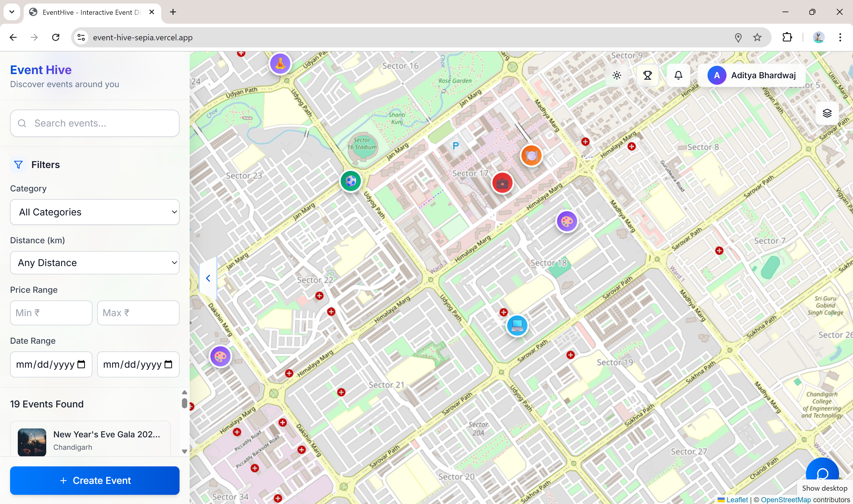Viewport: 853px width, 504px height.
Task: Open the New Year's Eve Gala thumbnail
Action: [32, 441]
